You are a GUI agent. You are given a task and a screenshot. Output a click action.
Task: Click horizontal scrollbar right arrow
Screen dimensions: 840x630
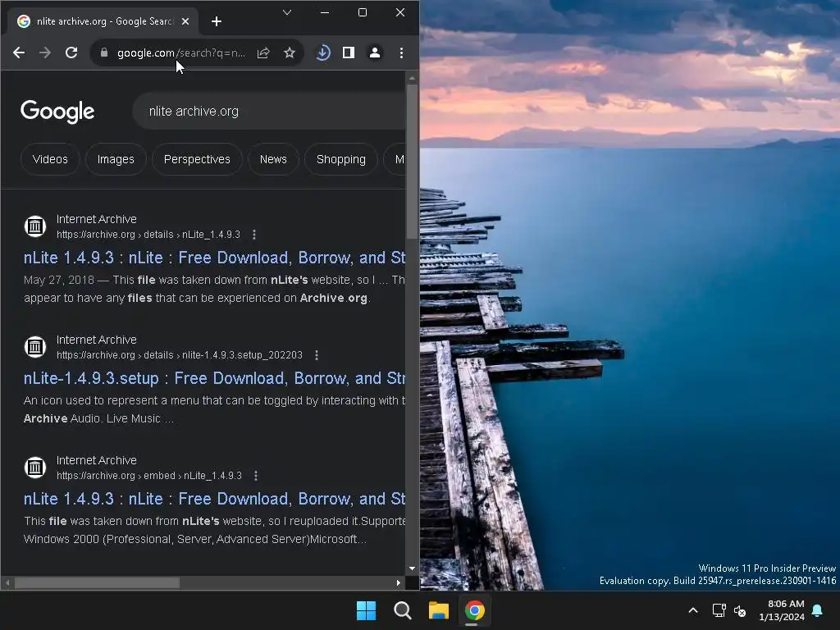[x=399, y=583]
